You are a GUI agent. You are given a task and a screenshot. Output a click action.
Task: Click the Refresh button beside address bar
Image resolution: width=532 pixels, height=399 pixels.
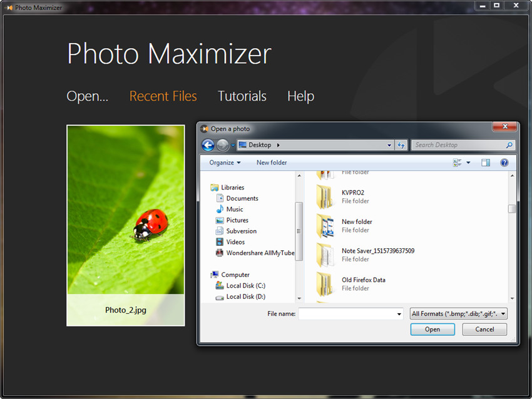click(x=401, y=145)
